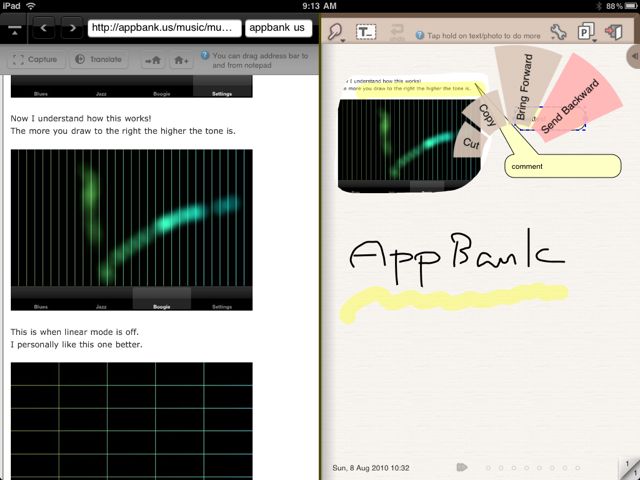Tap the first page indicator dot
This screenshot has height=480, width=640.
(488, 468)
